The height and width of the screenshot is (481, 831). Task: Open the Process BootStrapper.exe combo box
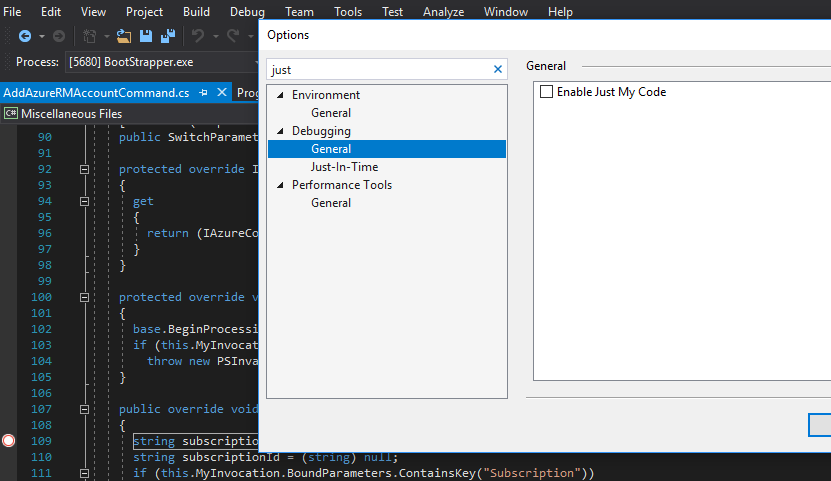(162, 62)
